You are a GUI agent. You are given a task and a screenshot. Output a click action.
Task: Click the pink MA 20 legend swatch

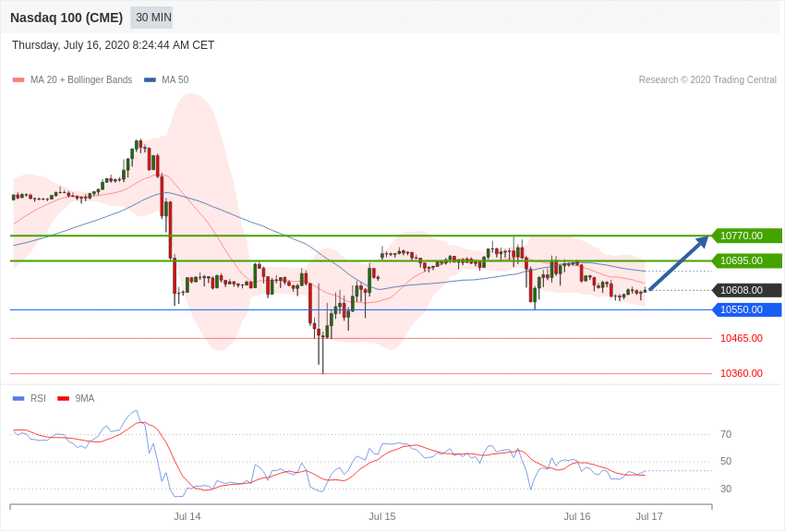(x=18, y=80)
